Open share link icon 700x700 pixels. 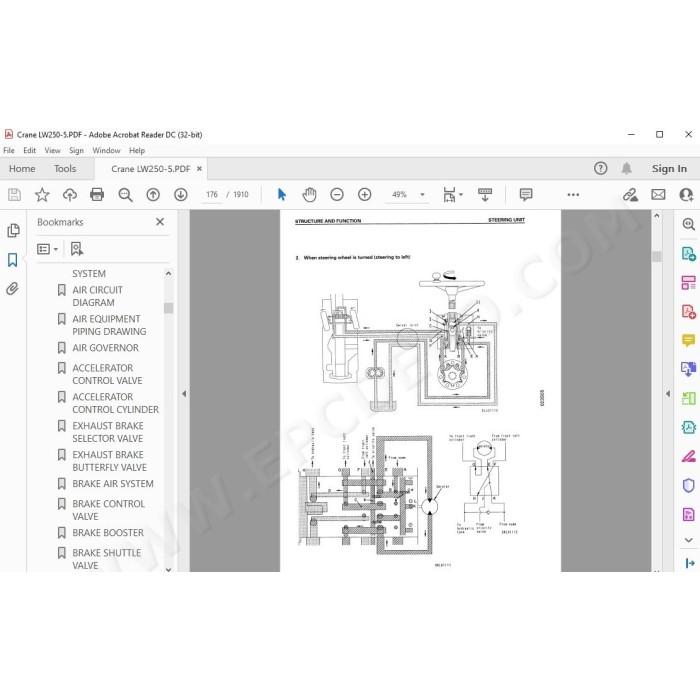pyautogui.click(x=630, y=195)
